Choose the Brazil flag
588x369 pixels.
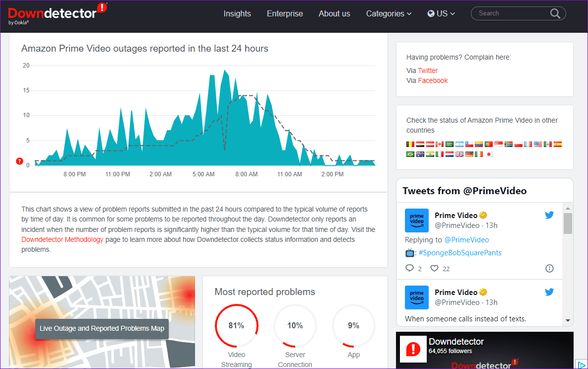click(x=411, y=154)
